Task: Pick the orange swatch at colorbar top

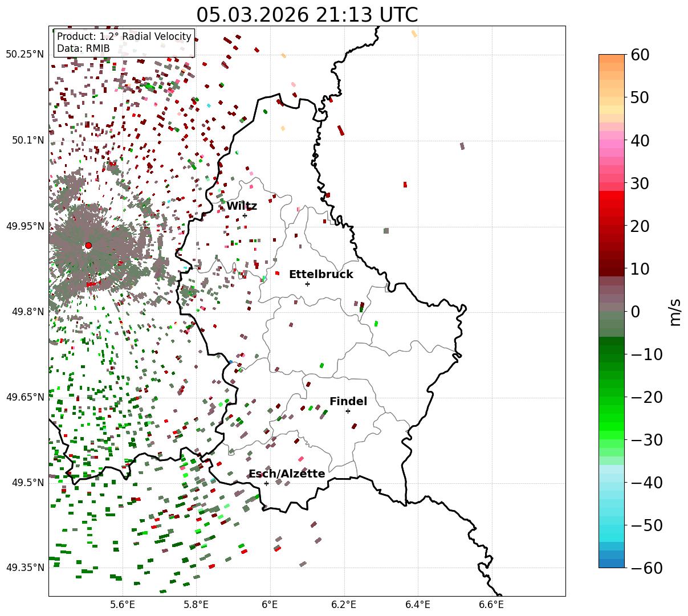Action: [612, 59]
